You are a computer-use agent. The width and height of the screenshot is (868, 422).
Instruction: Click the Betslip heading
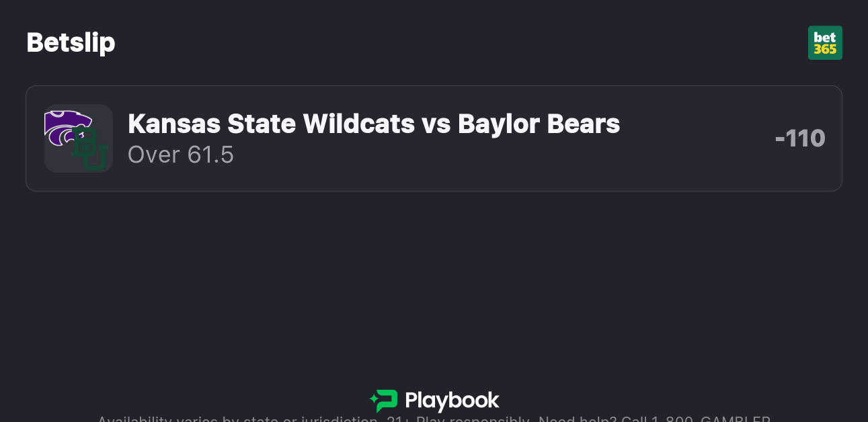click(x=71, y=42)
